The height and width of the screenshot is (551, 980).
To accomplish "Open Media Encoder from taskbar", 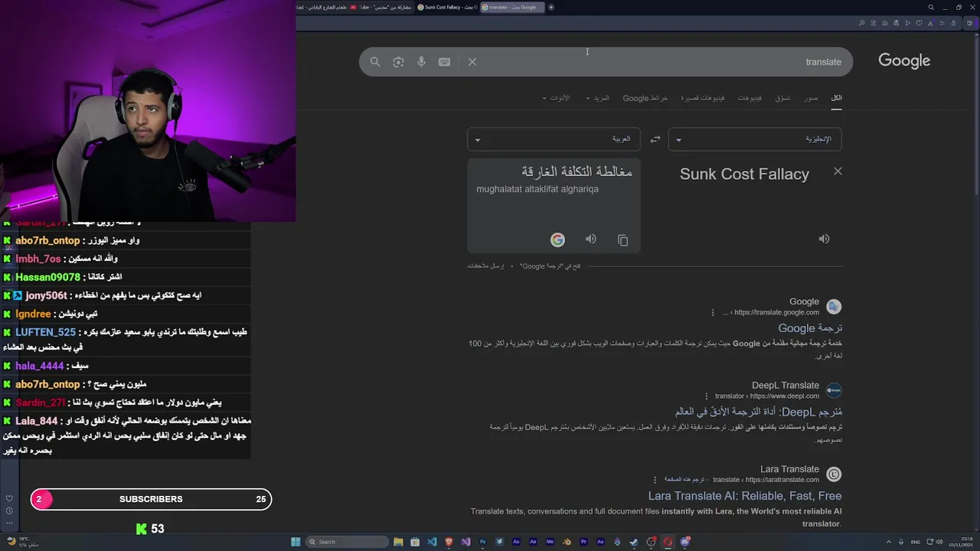I will (550, 542).
